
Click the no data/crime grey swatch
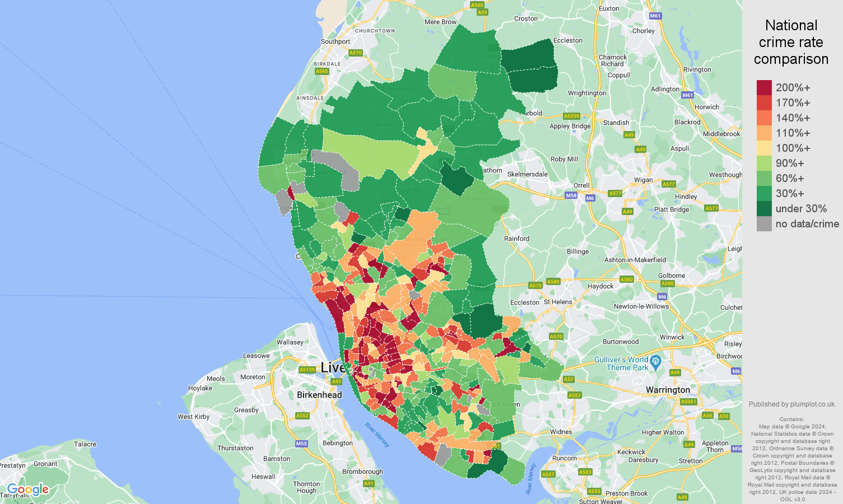coord(764,223)
